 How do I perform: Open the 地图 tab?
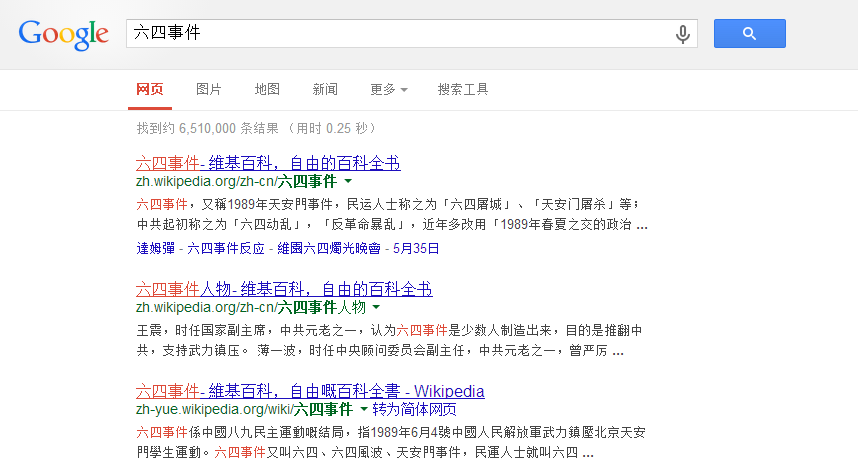point(267,89)
